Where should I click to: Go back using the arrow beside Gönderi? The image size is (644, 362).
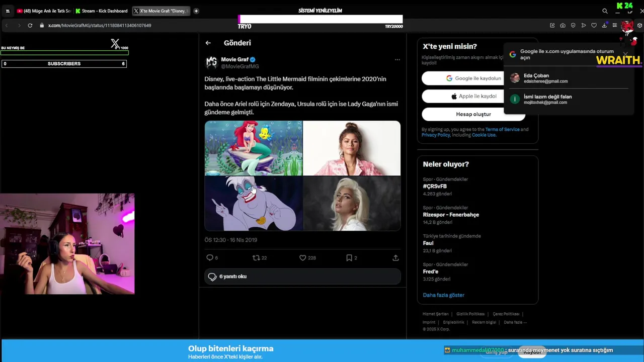tap(208, 43)
